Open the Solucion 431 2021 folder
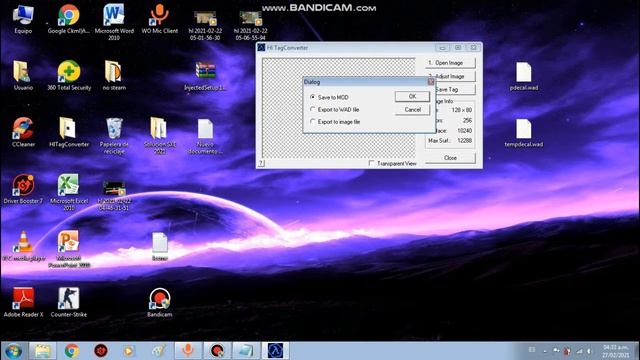 [160, 136]
